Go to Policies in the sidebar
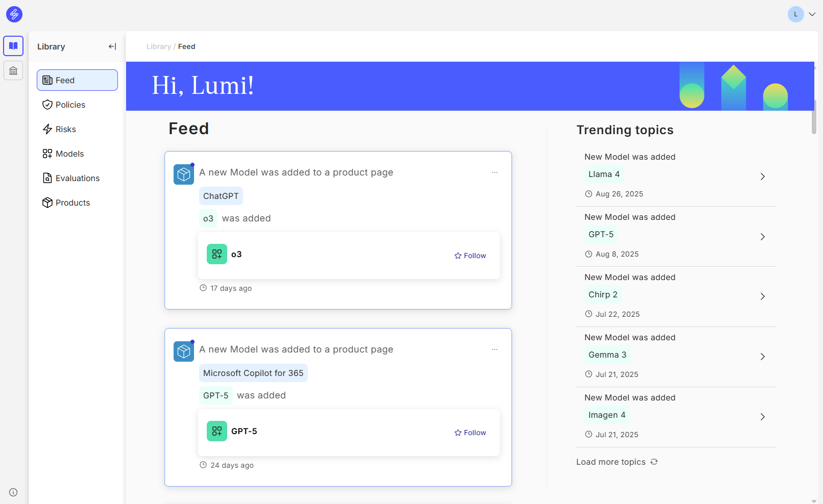This screenshot has width=823, height=504. (x=70, y=105)
